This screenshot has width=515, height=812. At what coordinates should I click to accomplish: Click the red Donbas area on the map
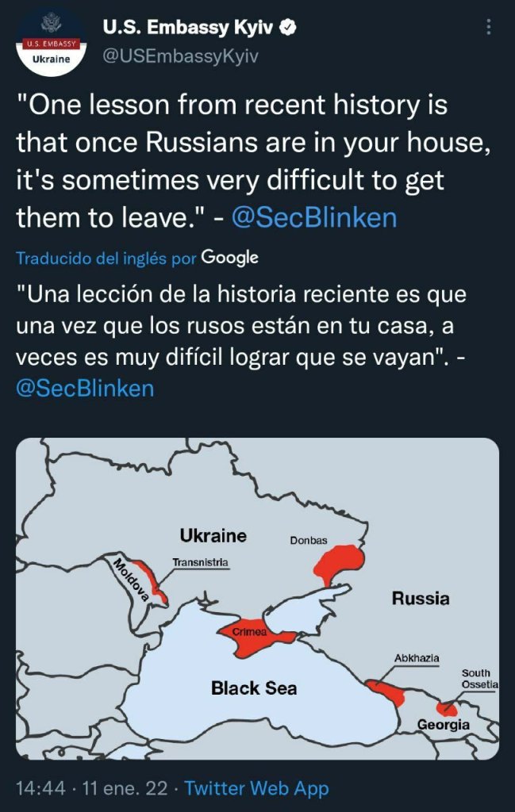(339, 563)
